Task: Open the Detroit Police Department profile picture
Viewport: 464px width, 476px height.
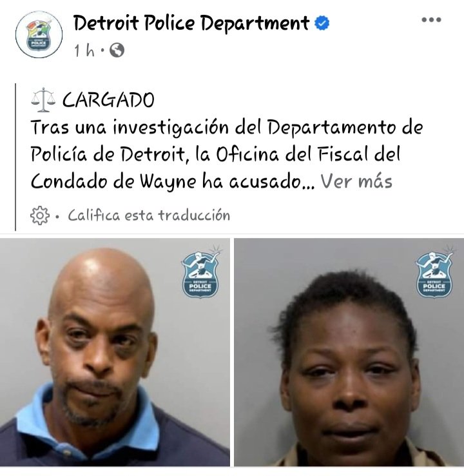Action: (39, 34)
